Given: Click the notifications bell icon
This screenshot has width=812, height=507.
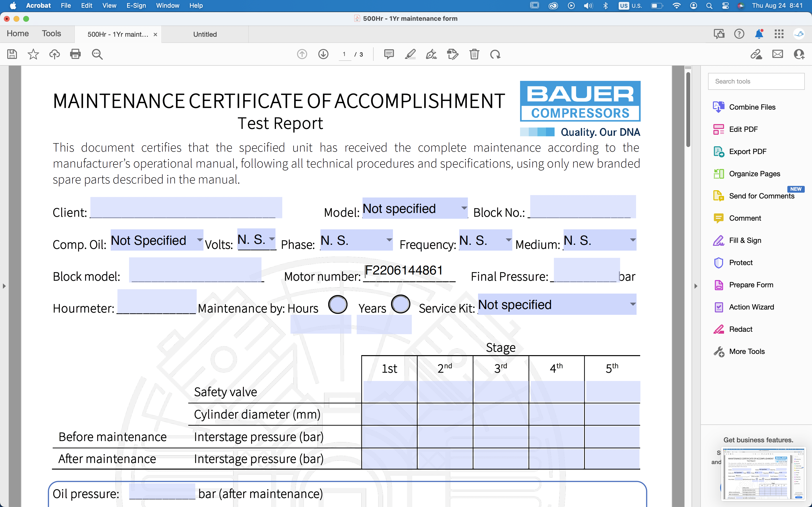Looking at the screenshot, I should (x=759, y=34).
